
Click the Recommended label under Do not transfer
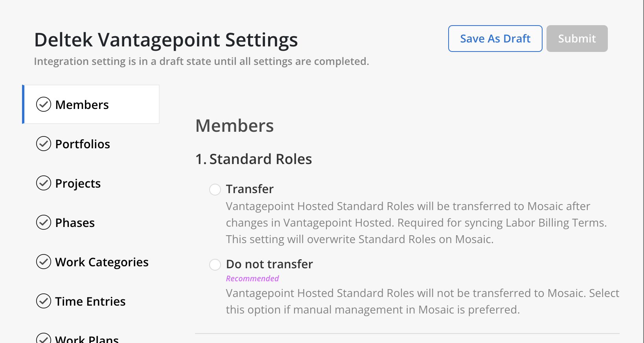coord(252,278)
